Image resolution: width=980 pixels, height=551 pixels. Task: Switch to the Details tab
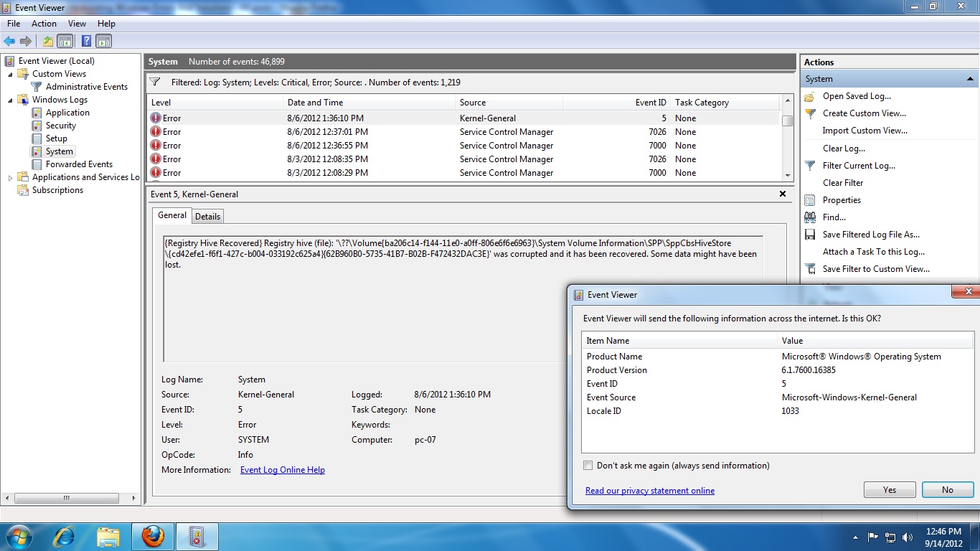(208, 217)
